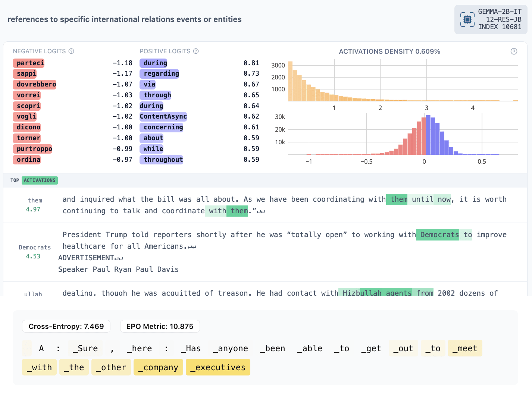Select the '_executives' token in the prompt
Viewport: 532px width, 393px height.
[x=218, y=367]
